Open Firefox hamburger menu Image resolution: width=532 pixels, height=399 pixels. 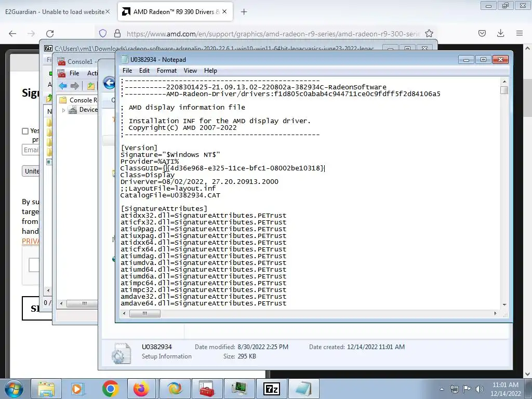[x=520, y=33]
